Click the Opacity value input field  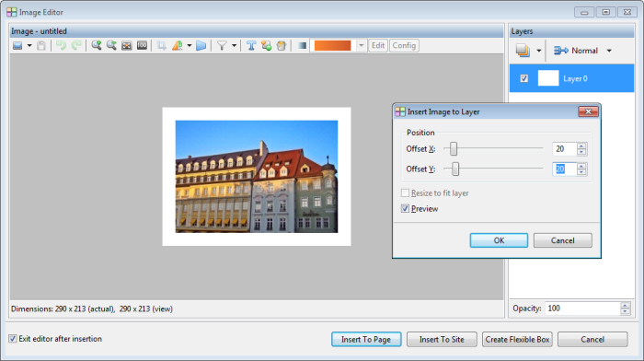point(582,309)
